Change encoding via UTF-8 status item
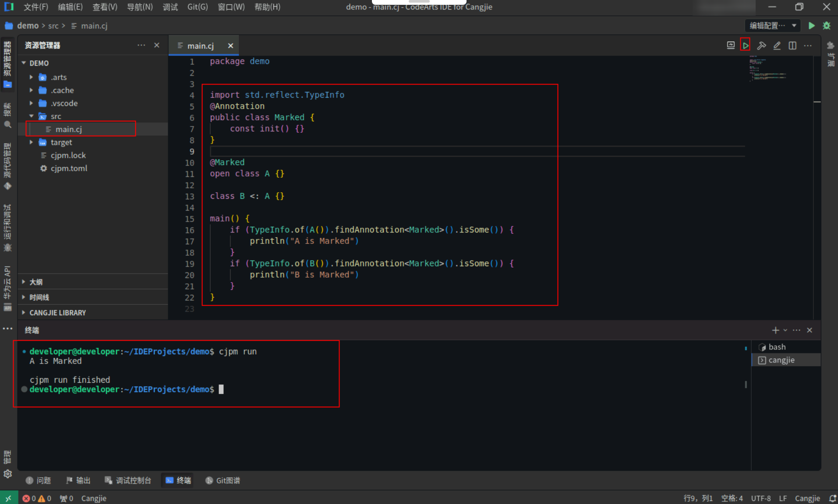This screenshot has width=838, height=504. tap(760, 498)
